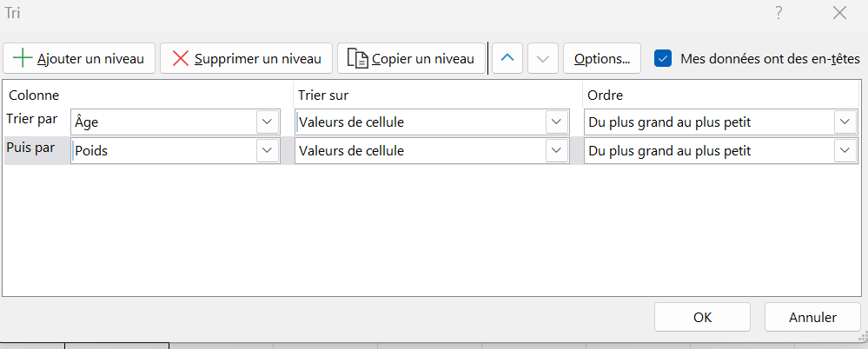Click the greyed down arrow button

[x=543, y=58]
